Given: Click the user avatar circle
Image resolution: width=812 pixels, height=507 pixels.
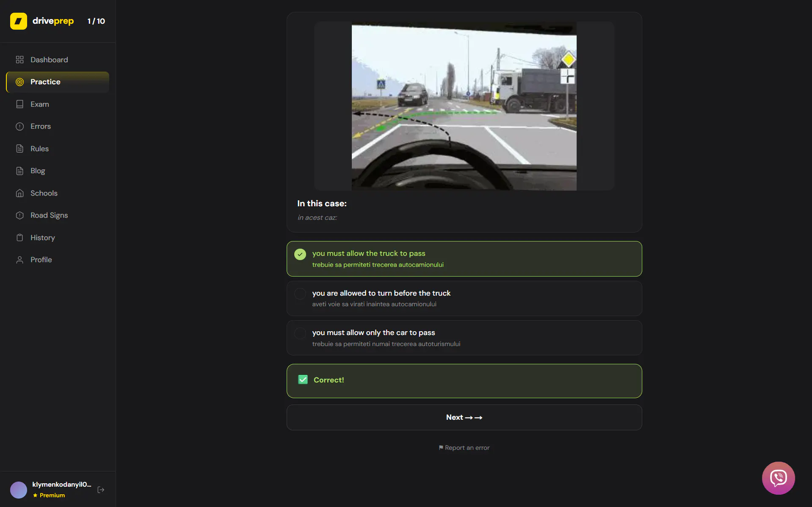Looking at the screenshot, I should (19, 490).
